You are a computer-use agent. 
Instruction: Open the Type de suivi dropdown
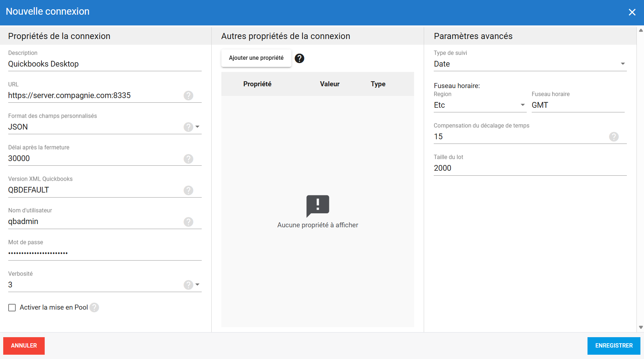530,64
